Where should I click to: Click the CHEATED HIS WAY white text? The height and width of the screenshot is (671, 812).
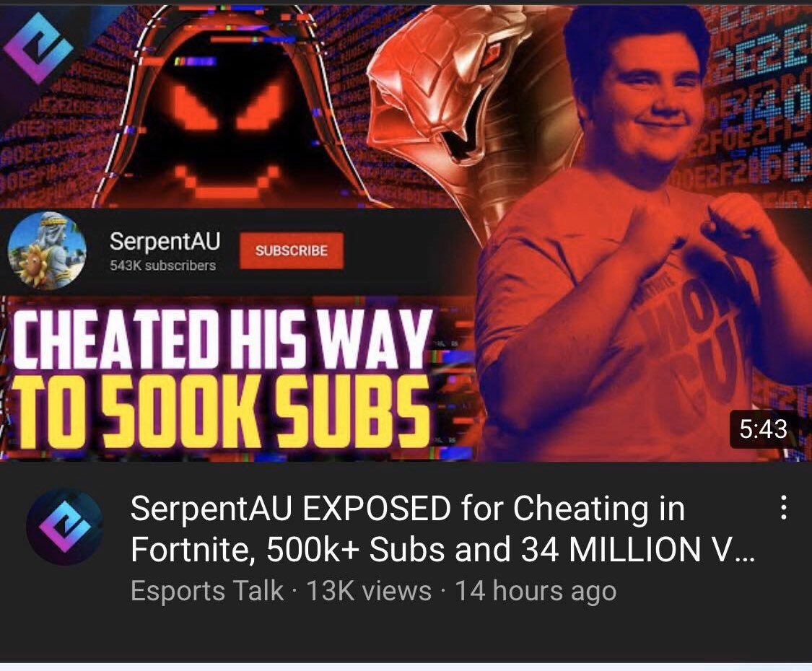(x=223, y=338)
